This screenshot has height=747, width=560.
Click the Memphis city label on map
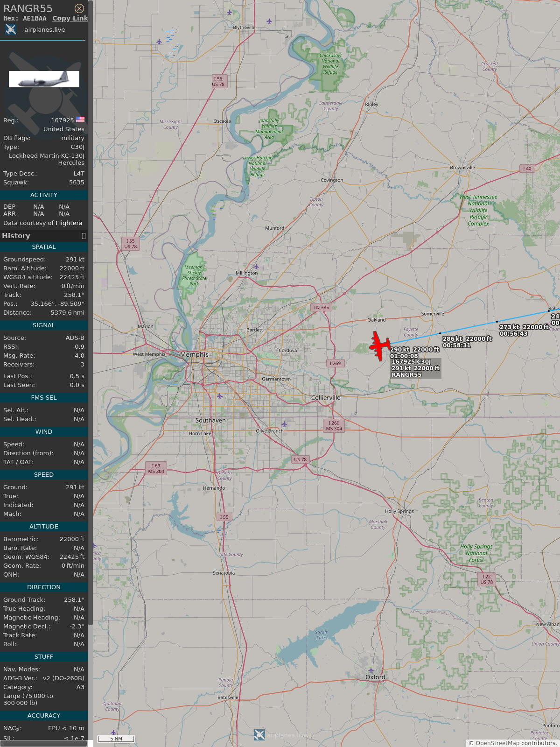195,354
